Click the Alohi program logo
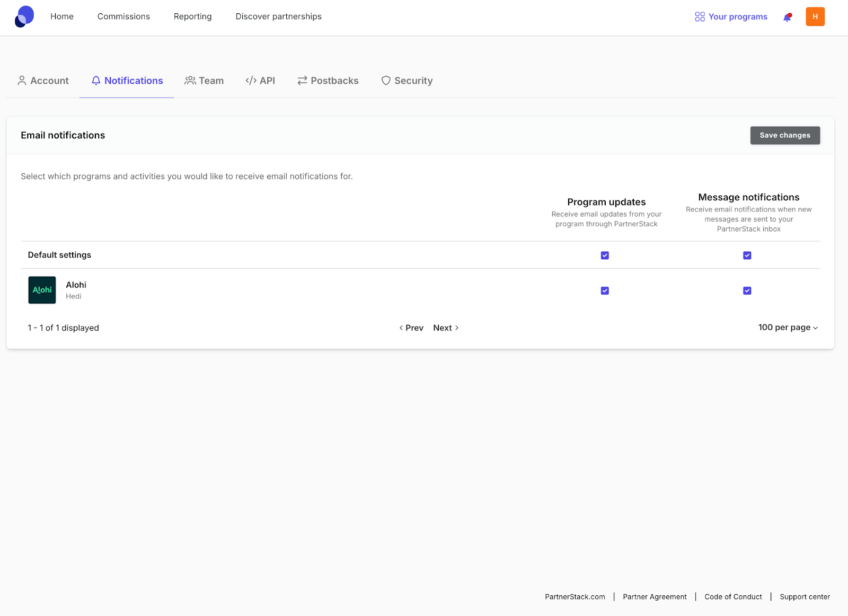The height and width of the screenshot is (616, 848). 42,290
